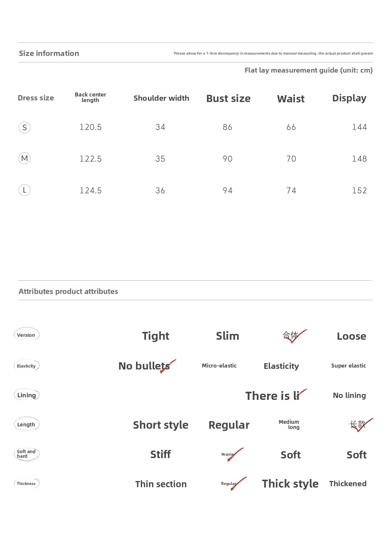This screenshot has height=549, width=392.
Task: Click the checked Regular thickness option
Action: (x=233, y=484)
